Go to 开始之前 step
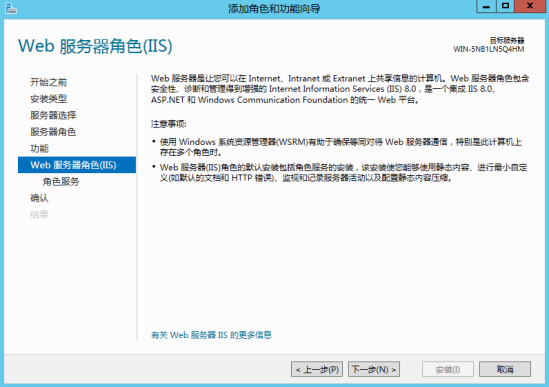 (x=48, y=82)
